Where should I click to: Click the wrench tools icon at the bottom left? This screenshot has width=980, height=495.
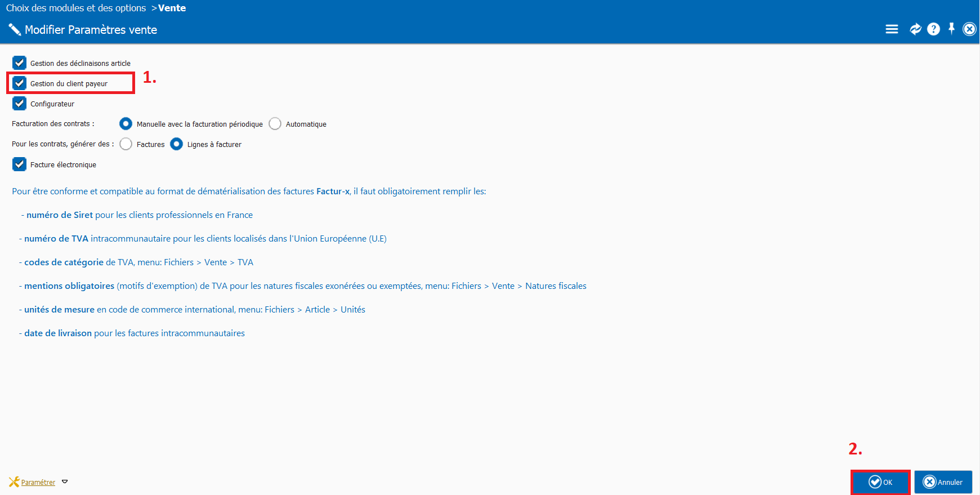click(x=14, y=482)
